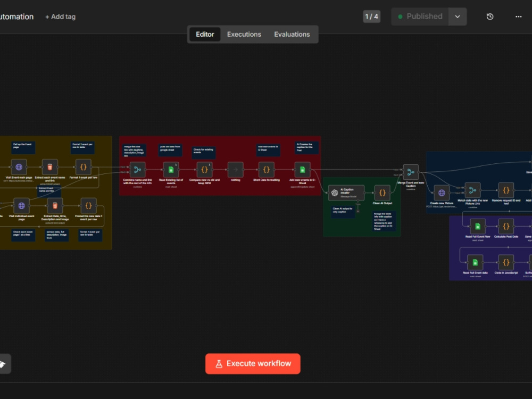Select the 'Calculate Post Date' code node
The height and width of the screenshot is (399, 532).
(506, 226)
